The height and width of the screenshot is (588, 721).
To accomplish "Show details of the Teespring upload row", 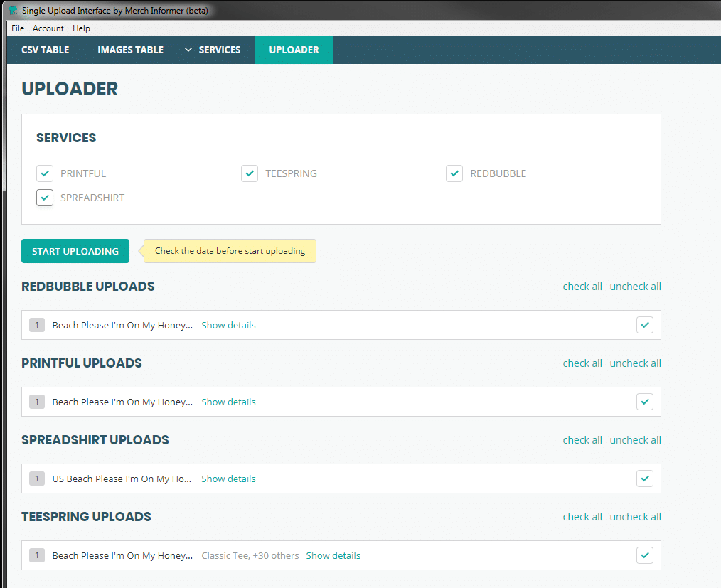I will tap(333, 555).
